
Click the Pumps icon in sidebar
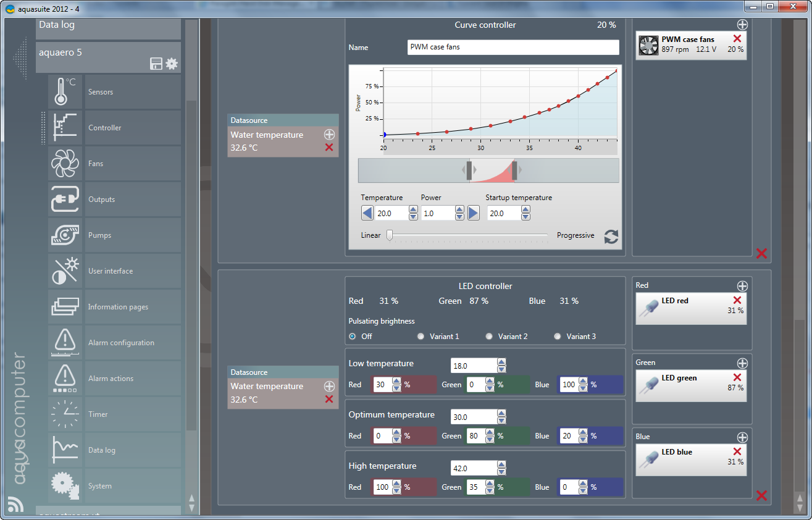[x=65, y=235]
